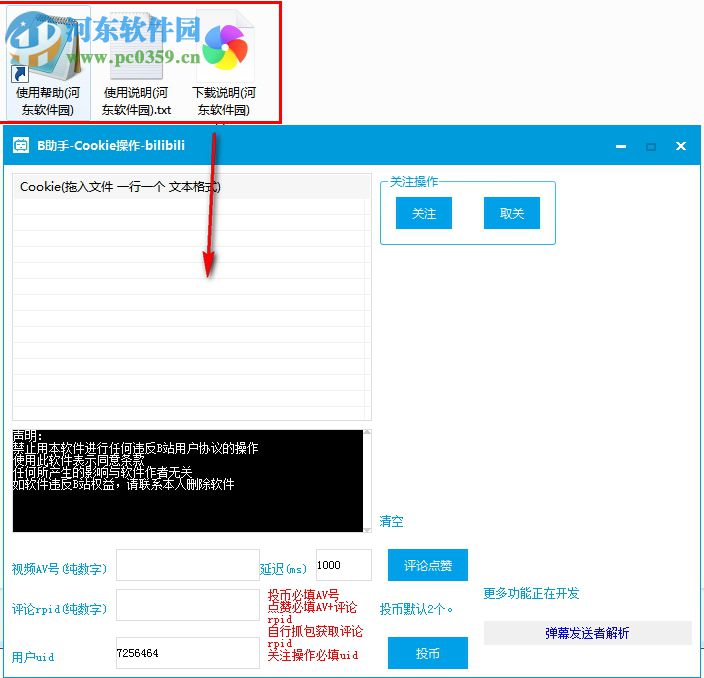Screen dimensions: 704x678
Task: Click the 清空 link to clear log
Action: pyautogui.click(x=391, y=521)
